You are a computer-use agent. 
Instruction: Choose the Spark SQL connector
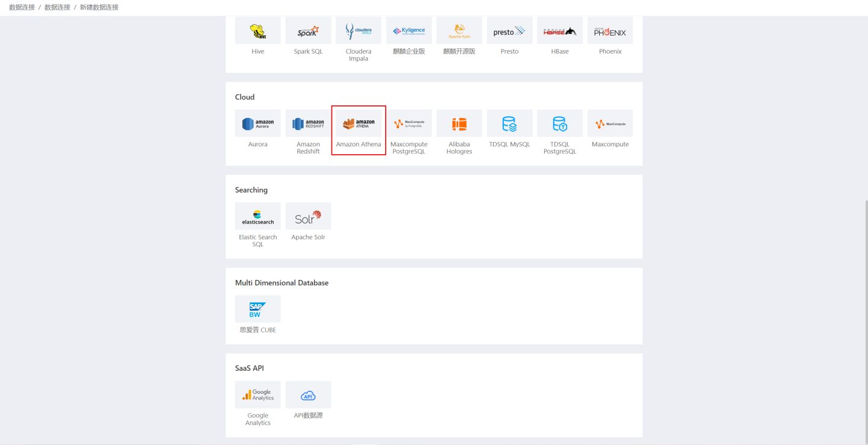click(308, 31)
